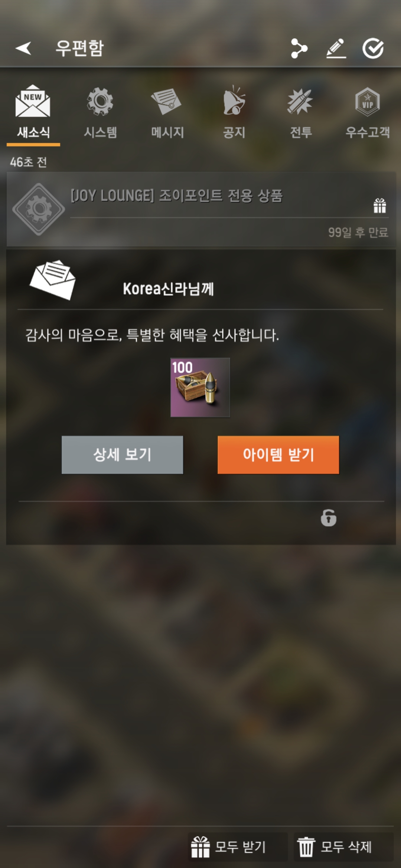Go back using the arrow icon

pyautogui.click(x=23, y=48)
